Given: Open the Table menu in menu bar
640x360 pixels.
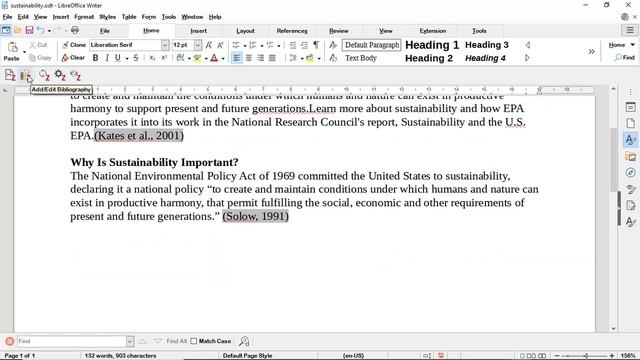Looking at the screenshot, I should click(129, 17).
